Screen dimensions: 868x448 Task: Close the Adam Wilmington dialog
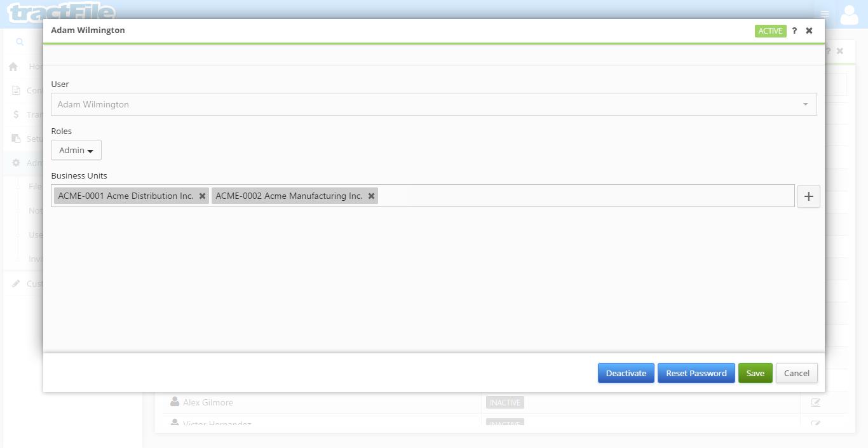click(x=809, y=31)
